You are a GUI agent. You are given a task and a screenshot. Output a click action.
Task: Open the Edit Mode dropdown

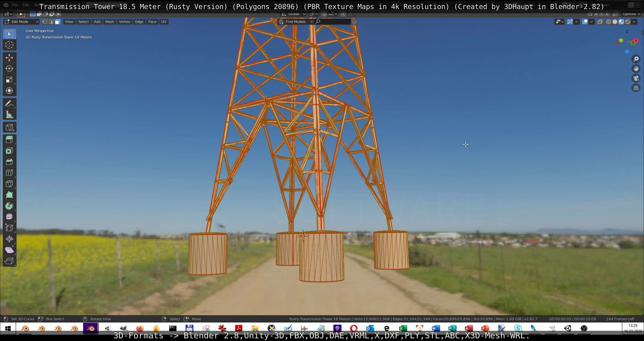[22, 22]
